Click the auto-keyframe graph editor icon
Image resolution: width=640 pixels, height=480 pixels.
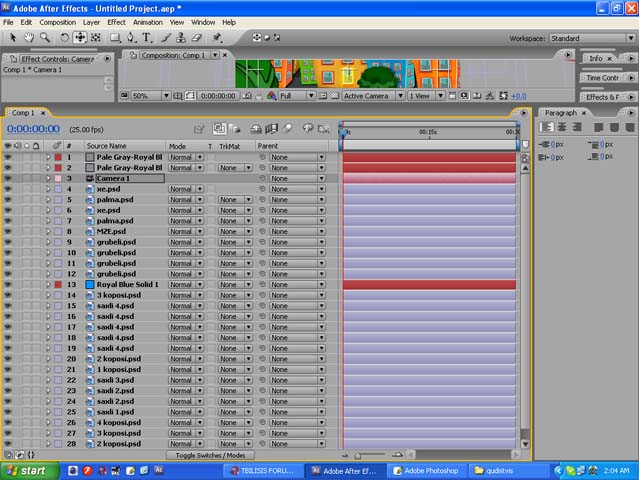point(324,129)
